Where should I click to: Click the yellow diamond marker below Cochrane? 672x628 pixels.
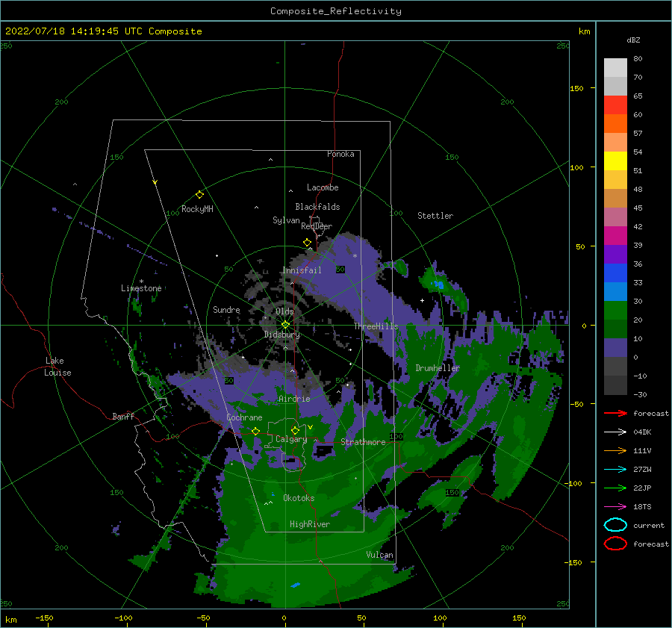(256, 432)
